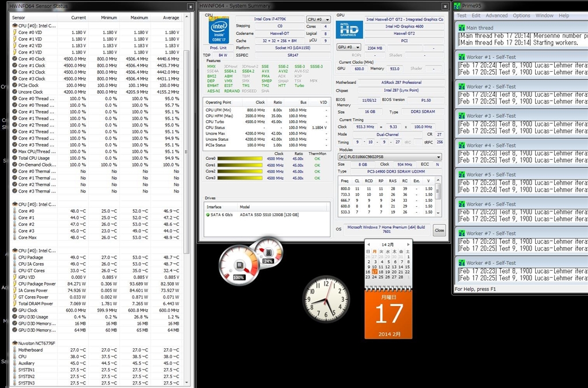This screenshot has height=388, width=588.
Task: Click the CPU Package Power sensor icon
Action: (14, 284)
